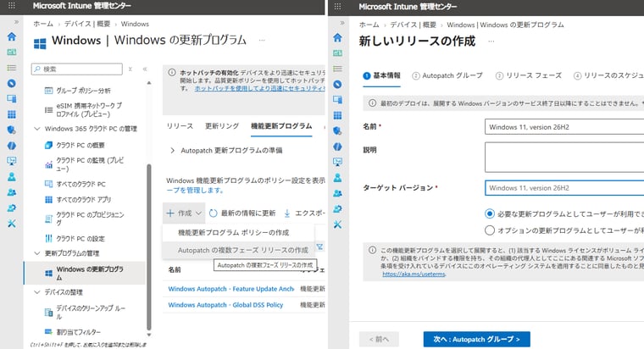Click ホーム breadcrumb in left window
Viewport: 644px width, 349px height.
pos(43,24)
